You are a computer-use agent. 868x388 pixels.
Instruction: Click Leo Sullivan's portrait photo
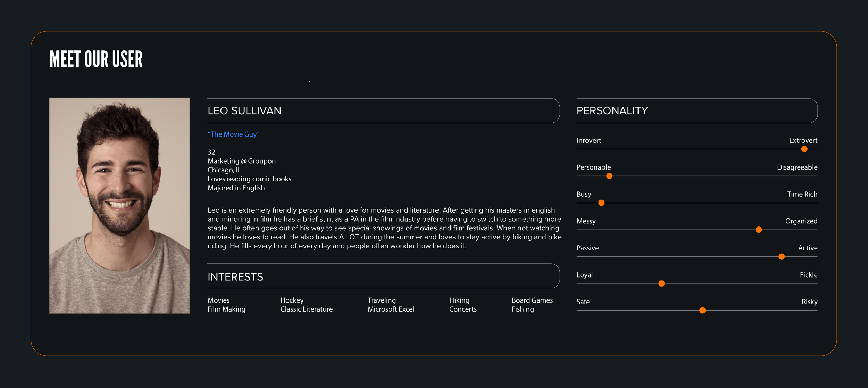coord(119,205)
